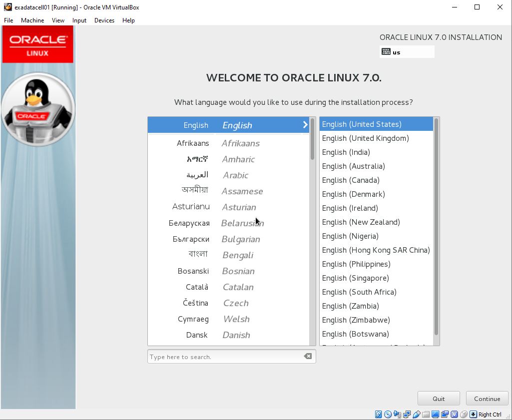Open the Devices menu

tap(104, 20)
